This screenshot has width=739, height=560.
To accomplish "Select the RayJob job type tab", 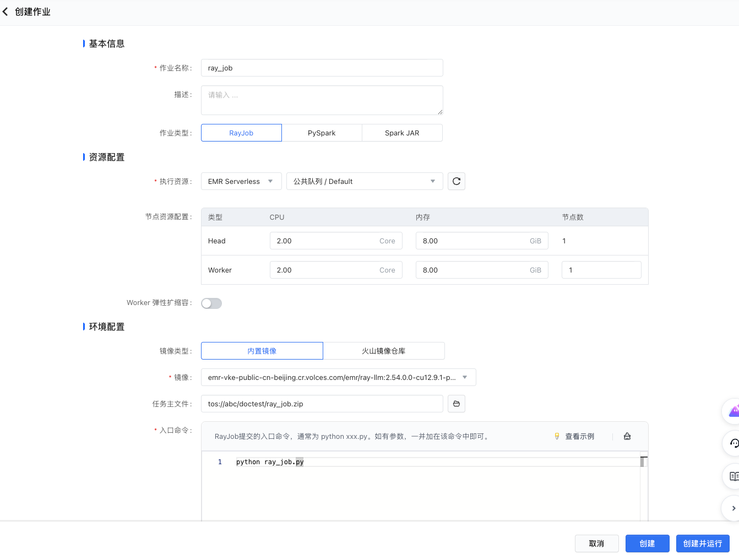I will (x=241, y=133).
